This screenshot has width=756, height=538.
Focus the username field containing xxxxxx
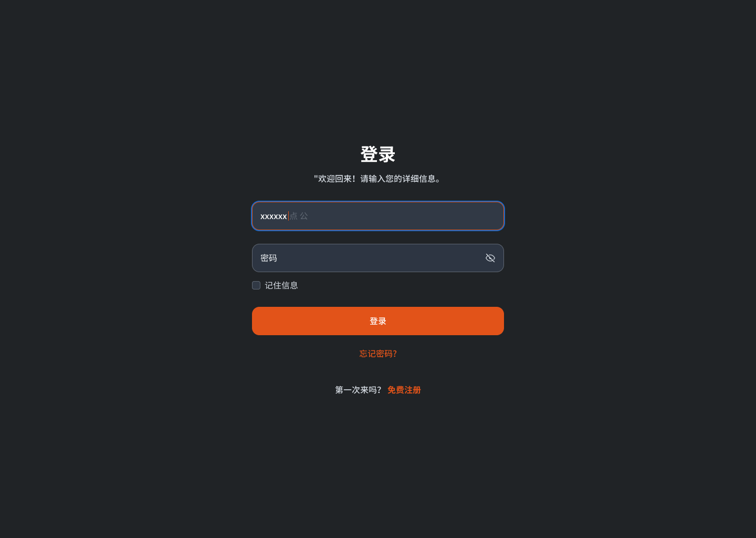pyautogui.click(x=378, y=216)
